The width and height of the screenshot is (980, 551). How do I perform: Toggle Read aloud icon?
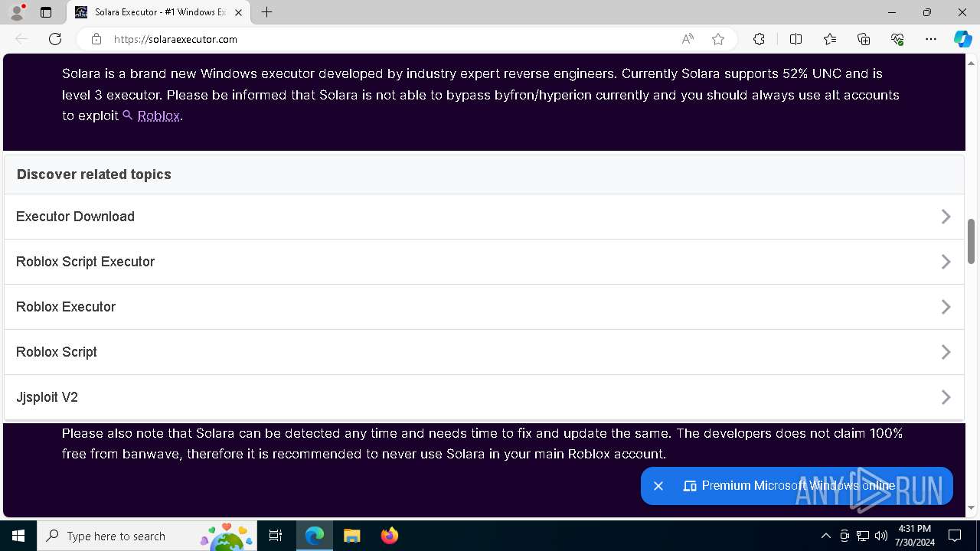(688, 39)
